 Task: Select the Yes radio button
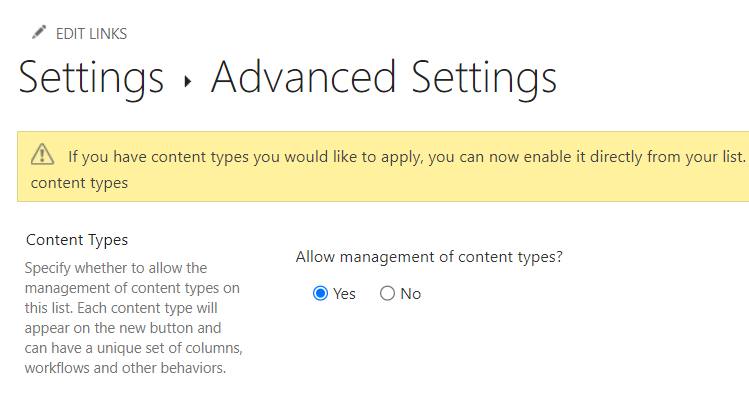(x=320, y=294)
